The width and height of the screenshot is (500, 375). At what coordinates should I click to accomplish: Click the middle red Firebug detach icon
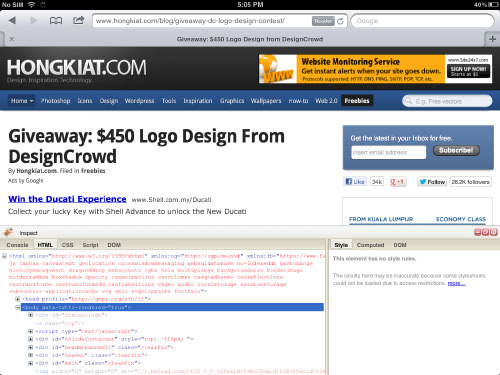pyautogui.click(x=485, y=232)
